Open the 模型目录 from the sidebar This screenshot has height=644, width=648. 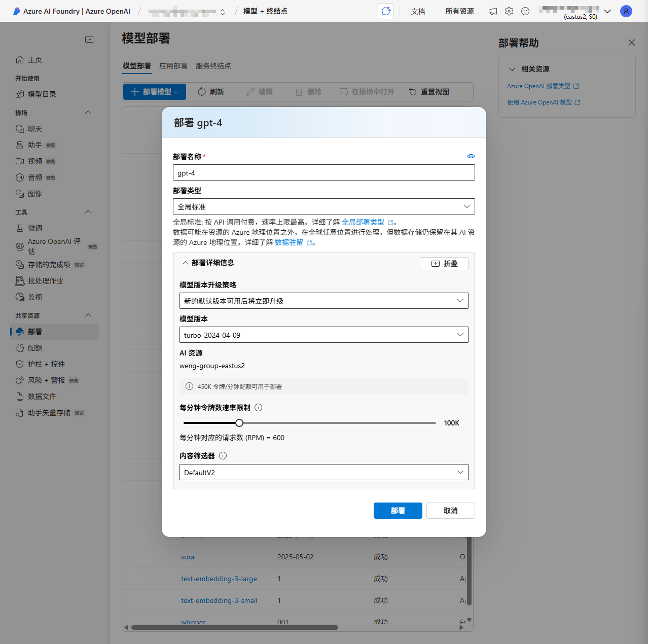click(x=40, y=94)
